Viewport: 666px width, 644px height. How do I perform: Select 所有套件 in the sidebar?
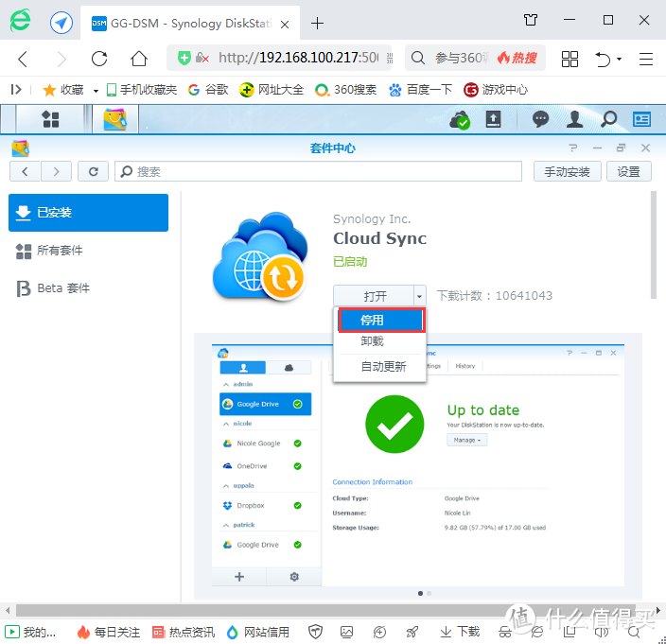click(x=88, y=251)
